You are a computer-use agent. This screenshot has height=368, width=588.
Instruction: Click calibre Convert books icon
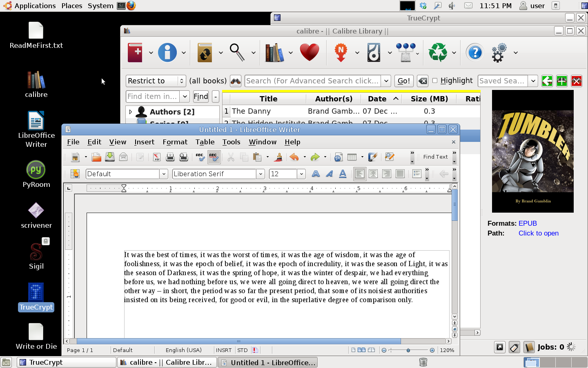coord(205,52)
